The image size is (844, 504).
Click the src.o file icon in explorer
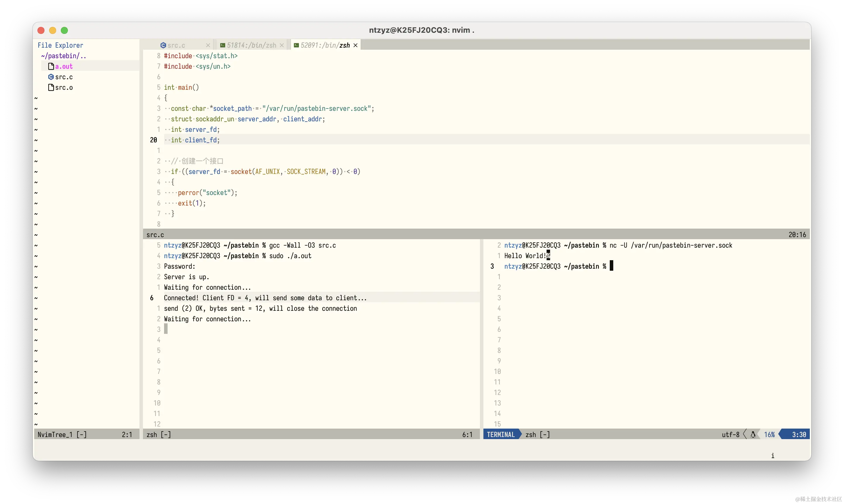click(x=51, y=87)
